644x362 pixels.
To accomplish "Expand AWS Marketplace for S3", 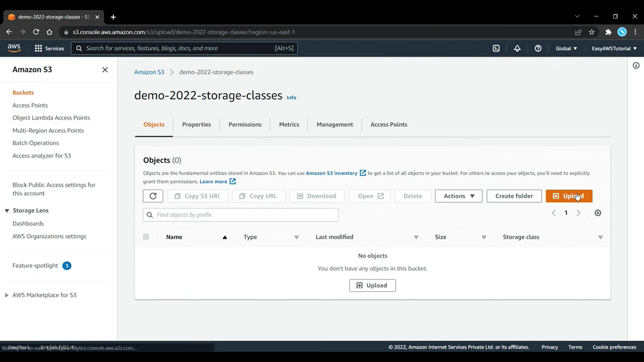I will click(6, 295).
